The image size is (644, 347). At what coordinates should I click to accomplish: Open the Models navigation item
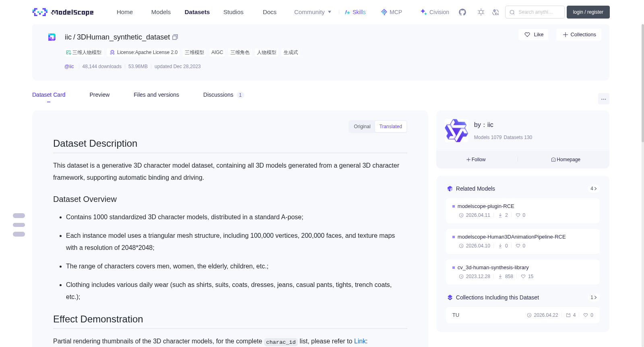click(x=161, y=12)
